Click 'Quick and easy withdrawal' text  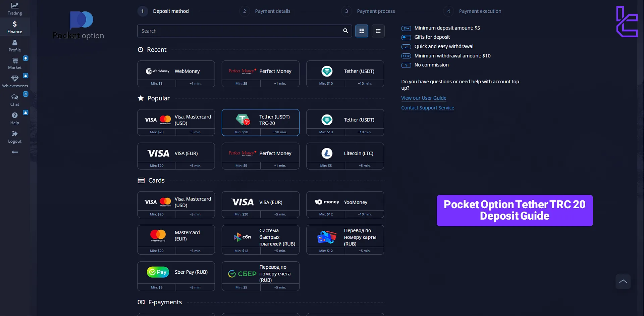[x=444, y=46]
